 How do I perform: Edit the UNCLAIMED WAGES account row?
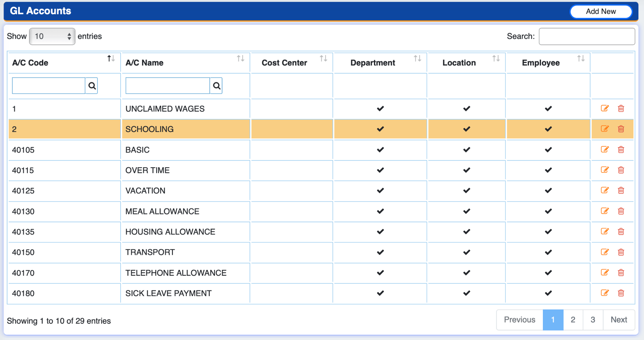click(605, 108)
